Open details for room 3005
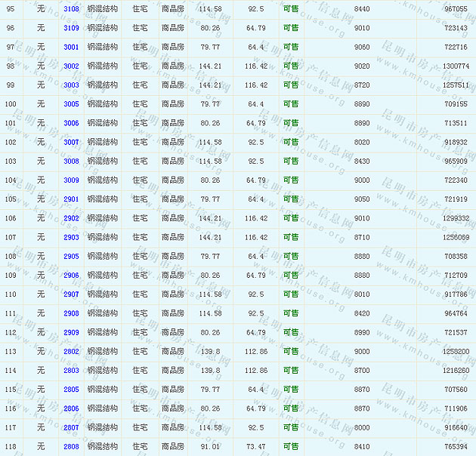 71,104
